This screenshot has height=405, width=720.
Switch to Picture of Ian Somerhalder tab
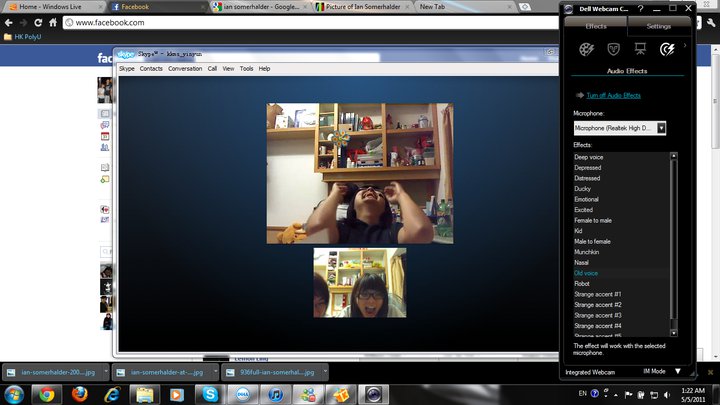[363, 7]
